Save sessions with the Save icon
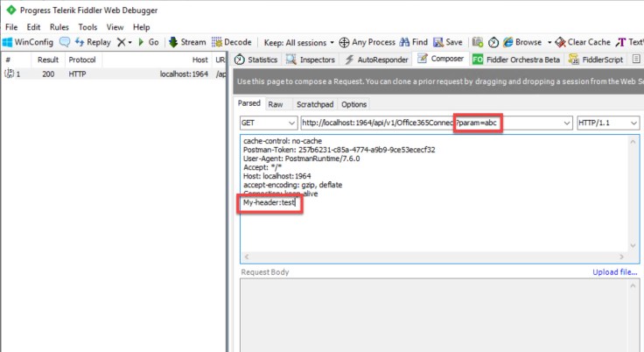Screen dimensions: 644x352 click(x=448, y=42)
